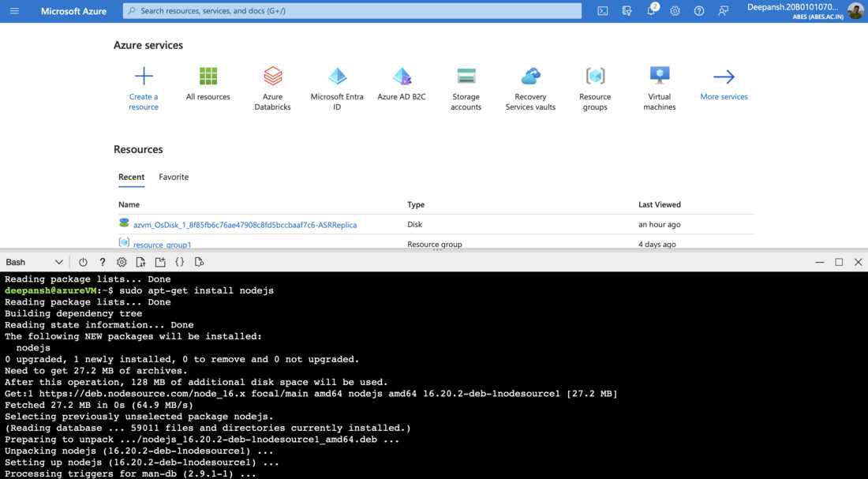The height and width of the screenshot is (479, 868).
Task: Open portal settings gear in header
Action: [x=675, y=10]
